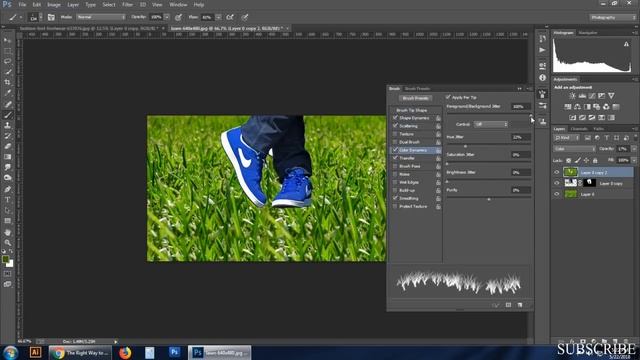Click the Levels adjustment icon

click(582, 96)
